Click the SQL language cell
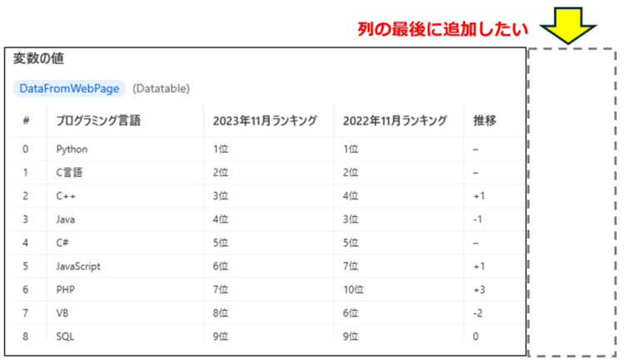 pyautogui.click(x=65, y=337)
